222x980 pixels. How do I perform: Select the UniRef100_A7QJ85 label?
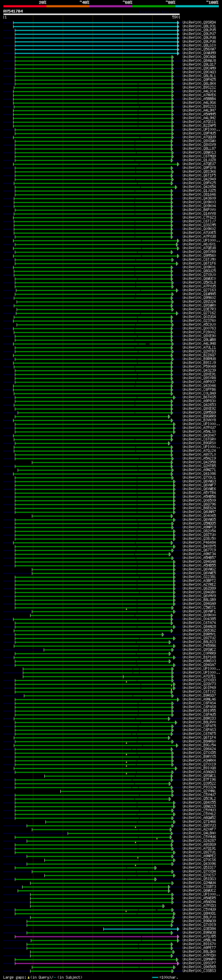(199, 936)
